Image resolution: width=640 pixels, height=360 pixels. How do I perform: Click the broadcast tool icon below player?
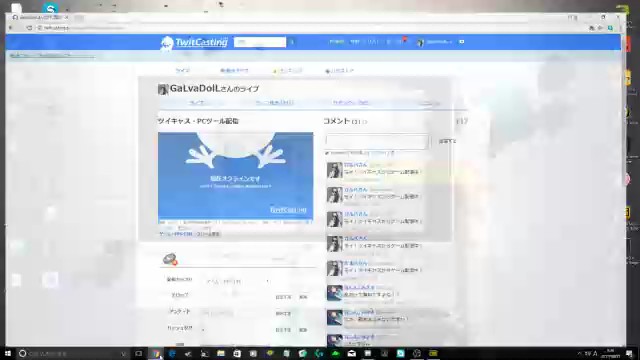click(170, 259)
